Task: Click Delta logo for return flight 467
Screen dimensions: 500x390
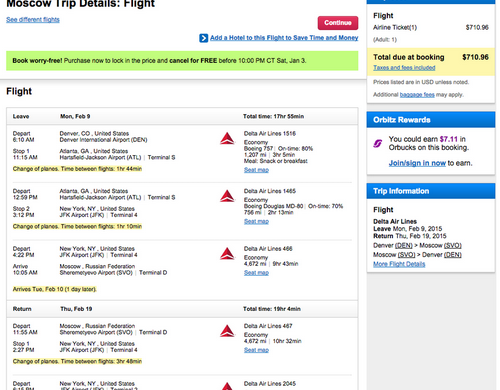Action: tap(227, 331)
